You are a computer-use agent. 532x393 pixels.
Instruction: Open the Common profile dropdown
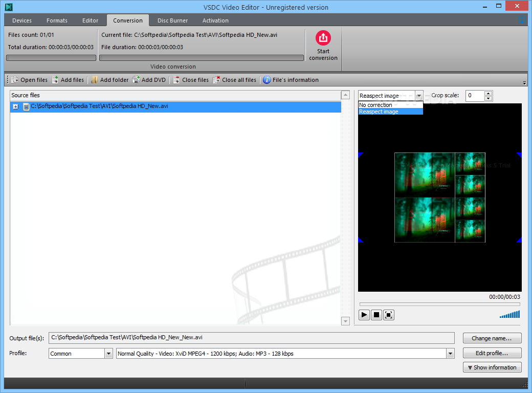click(108, 353)
